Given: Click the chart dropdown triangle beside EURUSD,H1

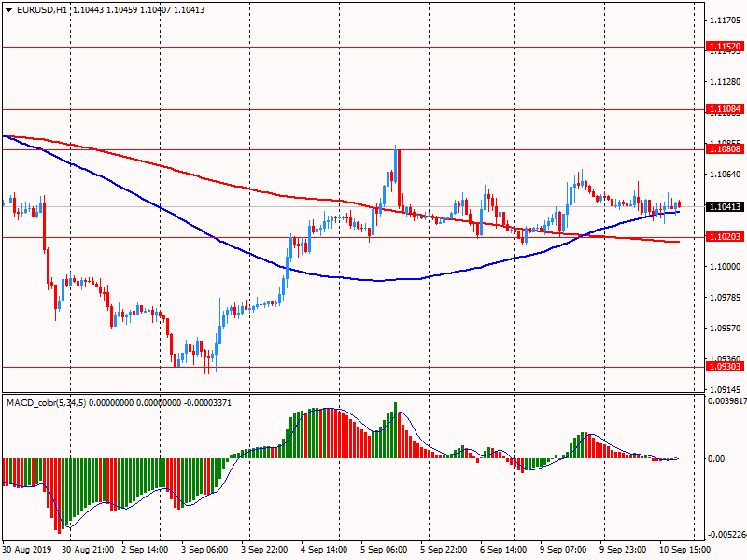Looking at the screenshot, I should [8, 10].
